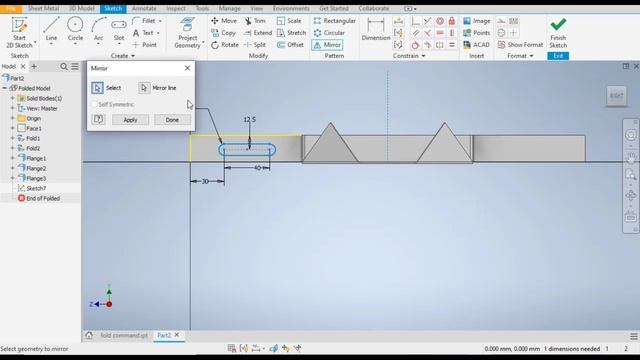Open the File menu
The height and width of the screenshot is (360, 640).
pyautogui.click(x=11, y=9)
